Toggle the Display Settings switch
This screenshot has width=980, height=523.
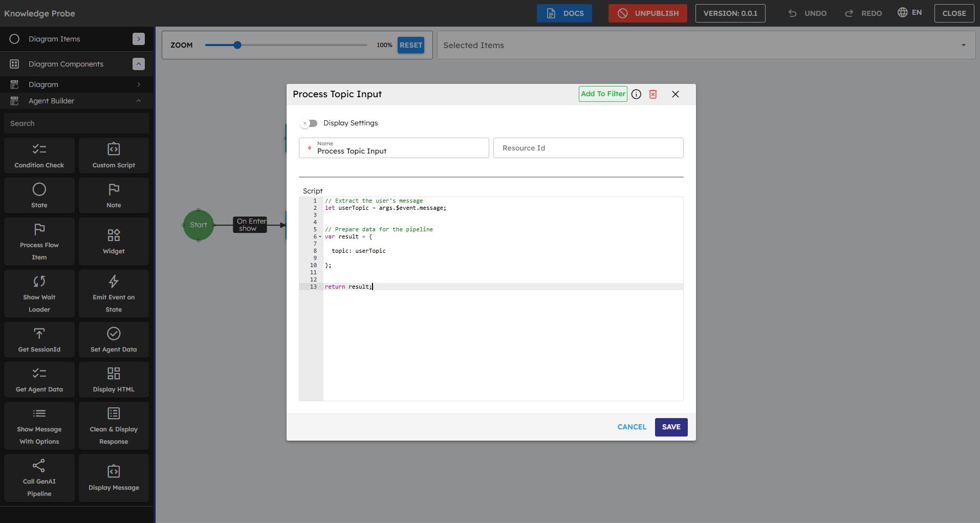click(x=309, y=123)
